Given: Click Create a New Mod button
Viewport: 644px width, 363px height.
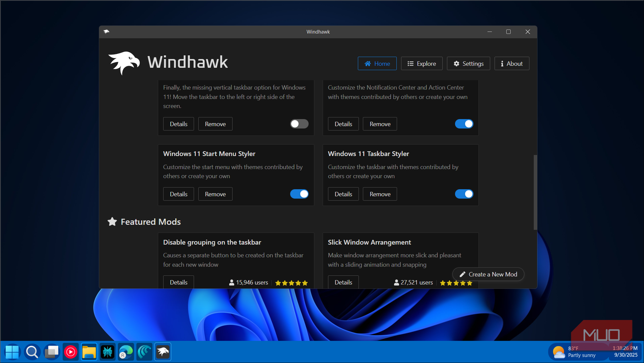Looking at the screenshot, I should point(488,274).
